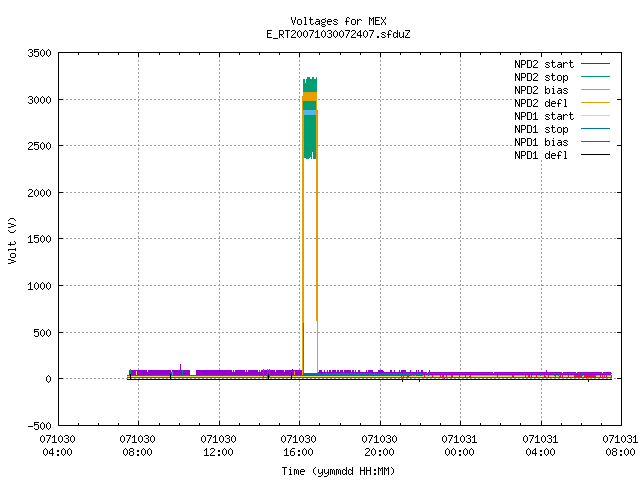Viewport: 640px width, 480px height.
Task: Click the y-axis value 3000
Action: pos(40,100)
